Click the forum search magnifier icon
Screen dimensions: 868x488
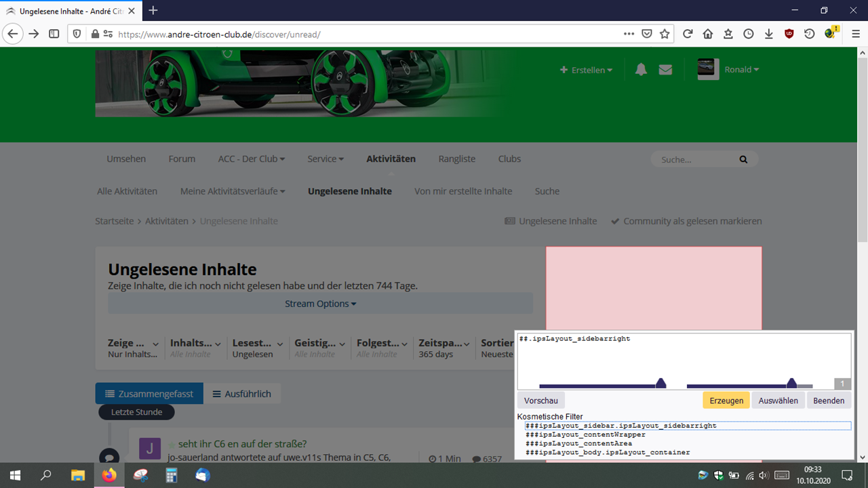(743, 160)
